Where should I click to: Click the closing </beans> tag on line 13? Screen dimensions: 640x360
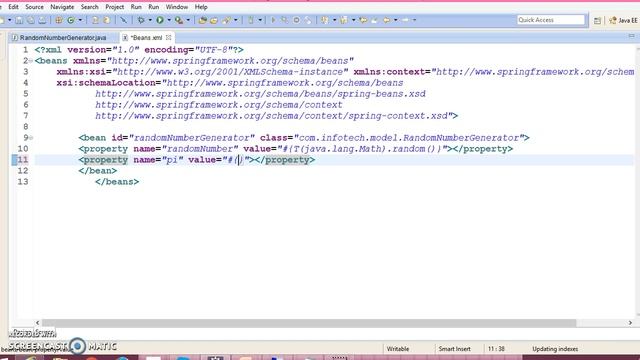click(x=117, y=182)
